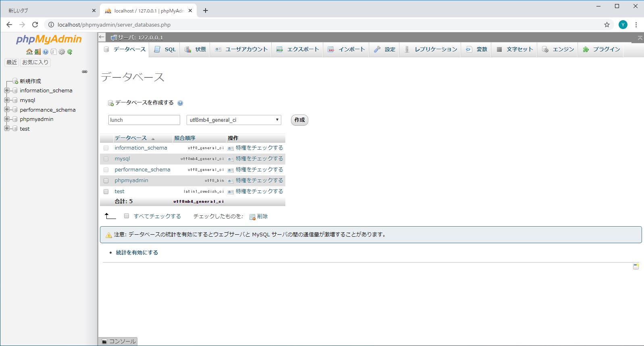Open the エンジン tab

(x=558, y=50)
